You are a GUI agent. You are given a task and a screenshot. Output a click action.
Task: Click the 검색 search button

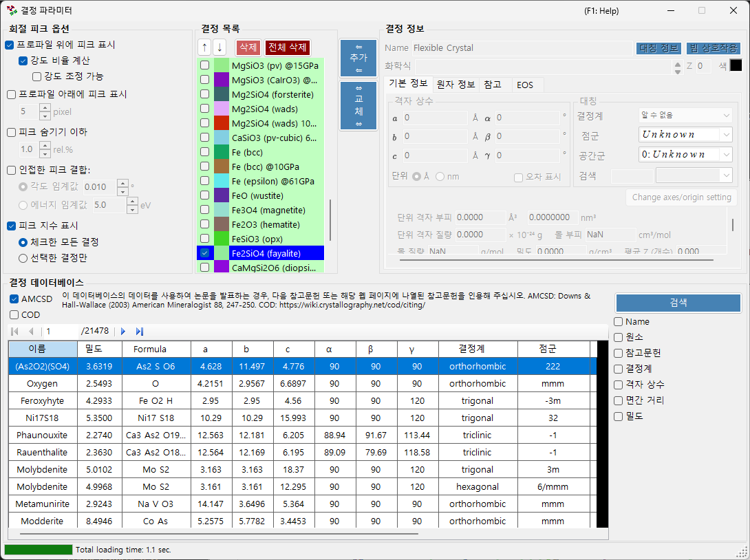point(678,302)
